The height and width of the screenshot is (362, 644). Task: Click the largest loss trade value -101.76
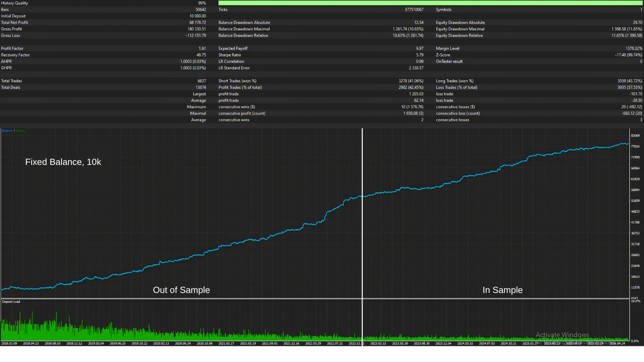pyautogui.click(x=636, y=94)
